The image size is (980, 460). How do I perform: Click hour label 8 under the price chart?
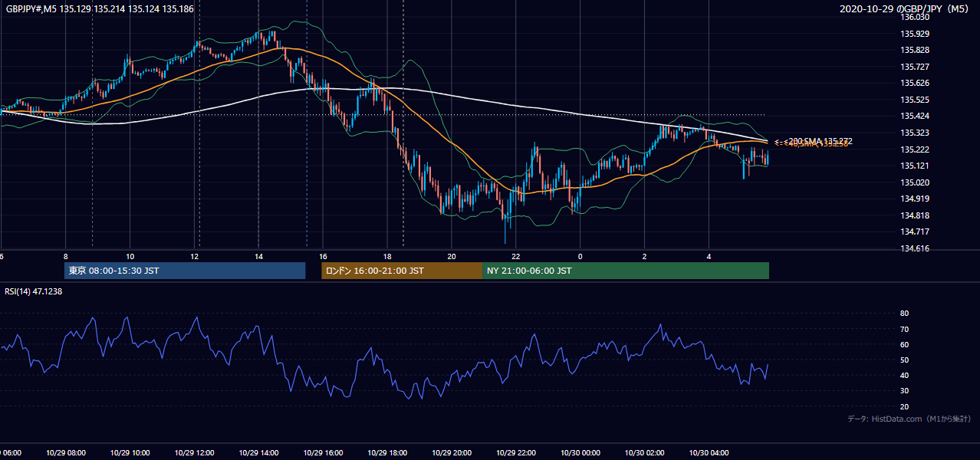click(x=66, y=256)
